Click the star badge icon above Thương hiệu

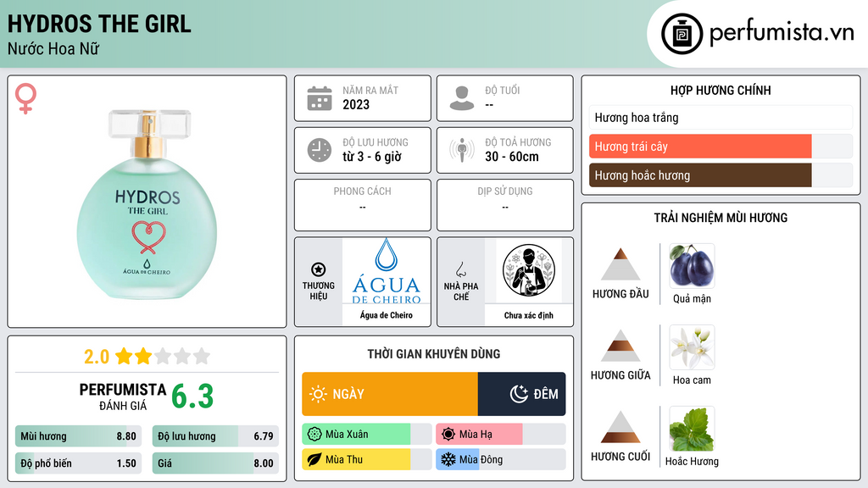click(x=319, y=269)
